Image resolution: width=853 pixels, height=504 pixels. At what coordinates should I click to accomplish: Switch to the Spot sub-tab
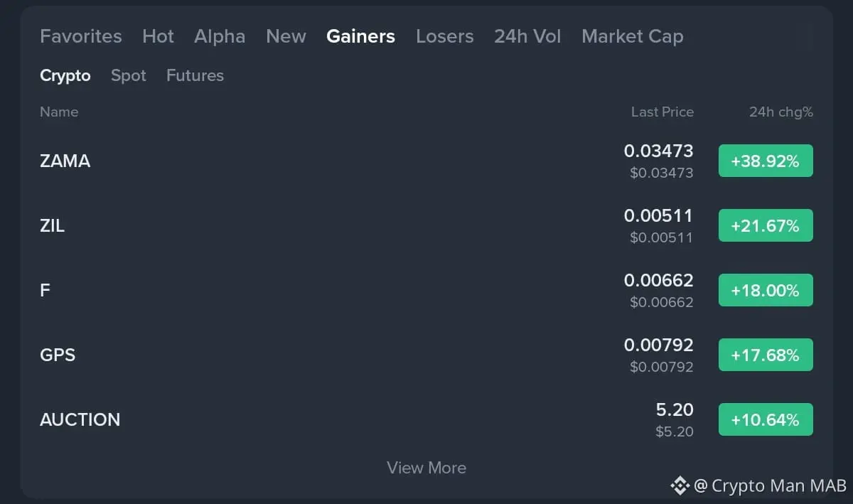tap(129, 75)
